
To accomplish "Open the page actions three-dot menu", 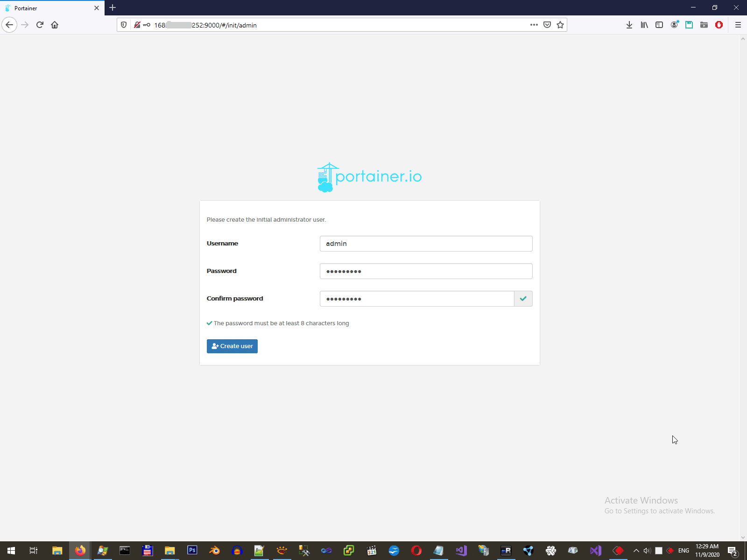I will coord(534,25).
